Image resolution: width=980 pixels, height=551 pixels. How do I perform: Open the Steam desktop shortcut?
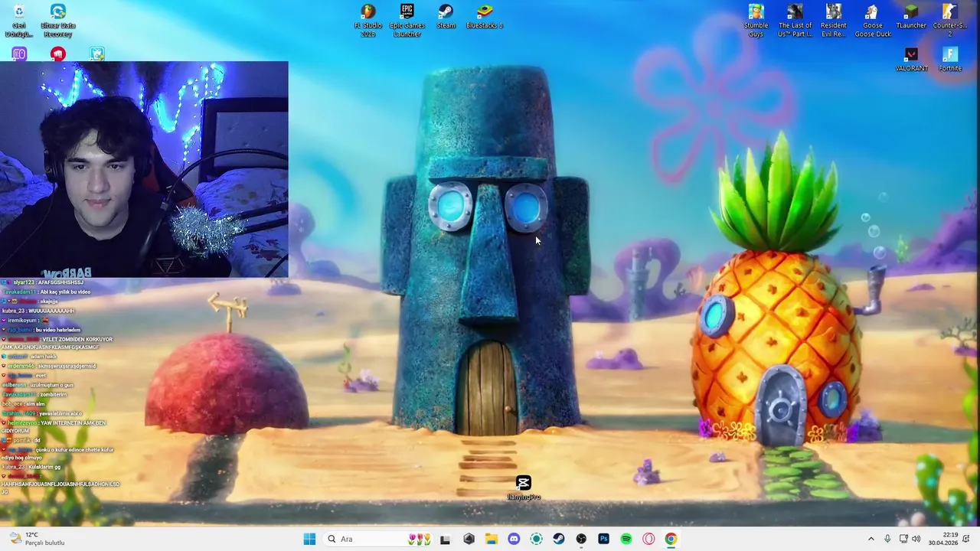(446, 17)
